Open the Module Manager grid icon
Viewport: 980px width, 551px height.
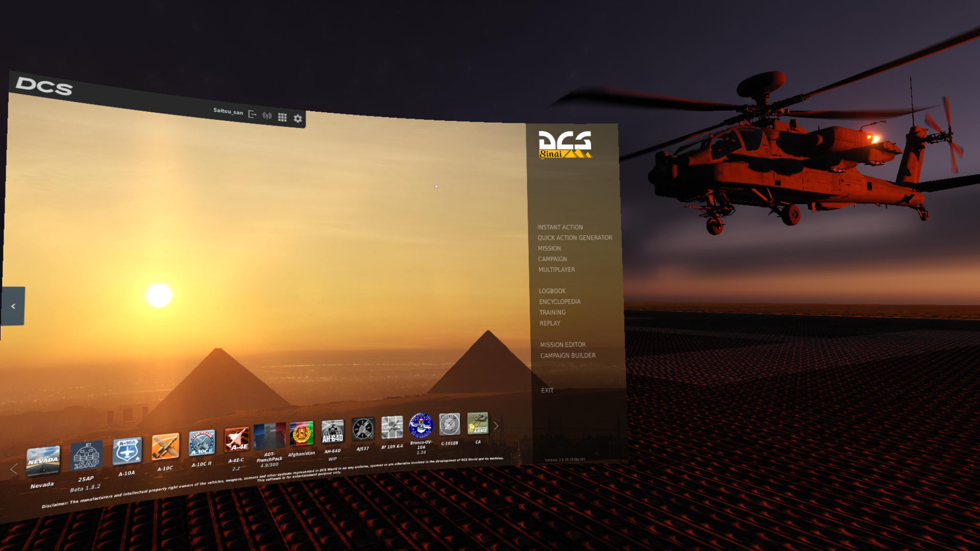pos(282,117)
